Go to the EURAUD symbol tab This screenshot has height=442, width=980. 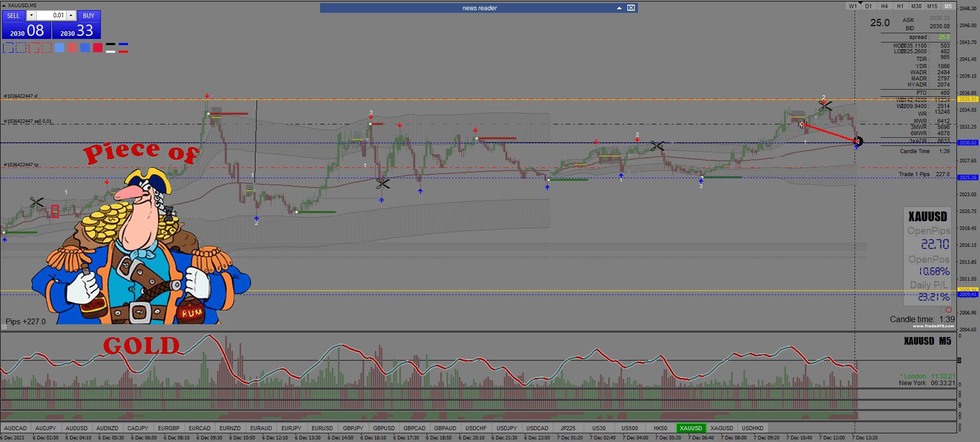[x=261, y=428]
